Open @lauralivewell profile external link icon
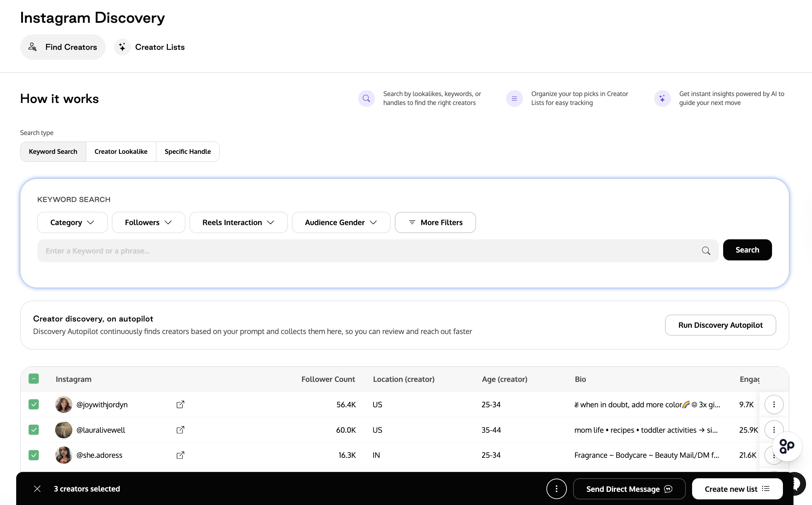The image size is (812, 505). click(180, 430)
